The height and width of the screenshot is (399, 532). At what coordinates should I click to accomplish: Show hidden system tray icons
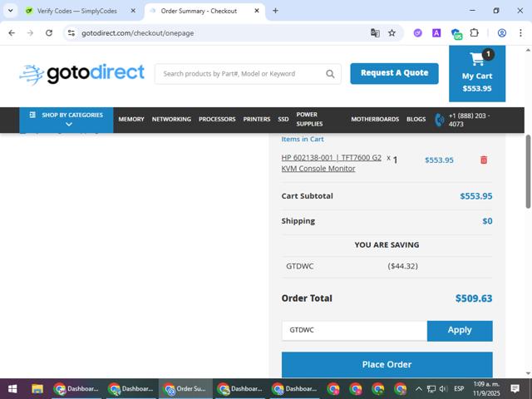pos(419,389)
